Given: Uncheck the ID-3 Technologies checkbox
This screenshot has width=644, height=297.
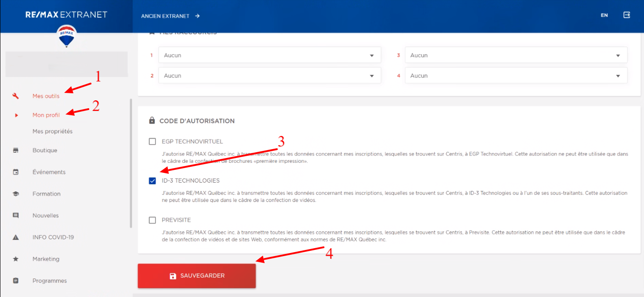Looking at the screenshot, I should 153,181.
